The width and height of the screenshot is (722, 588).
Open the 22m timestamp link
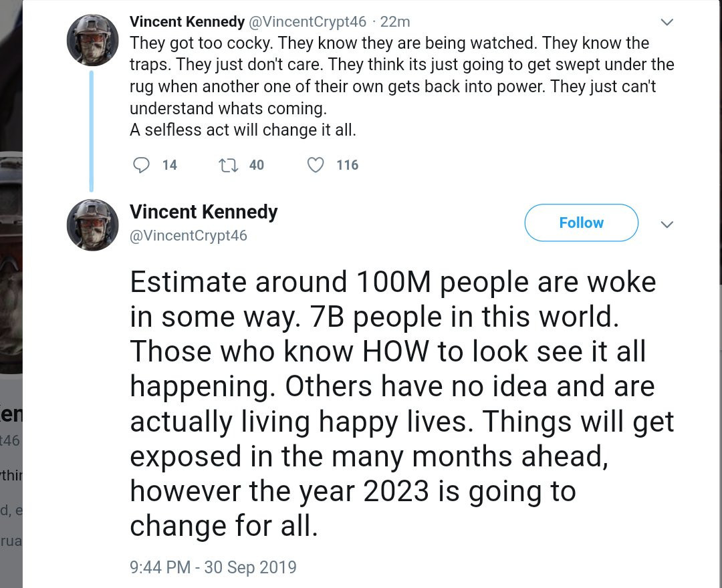(395, 21)
